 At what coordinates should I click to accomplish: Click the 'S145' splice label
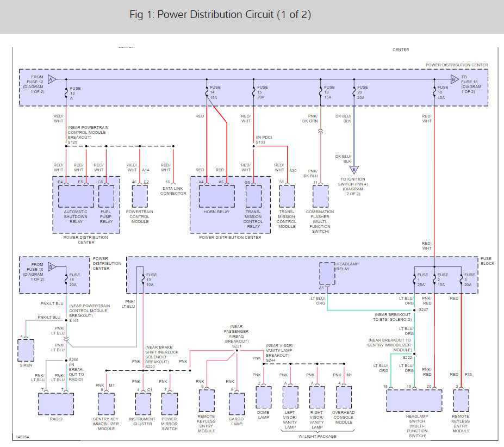pos(74,321)
